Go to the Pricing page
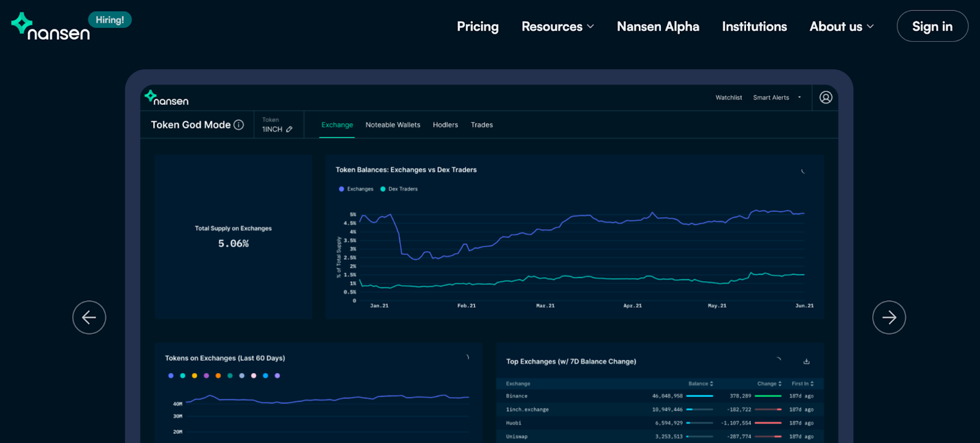The height and width of the screenshot is (443, 980). 478,26
